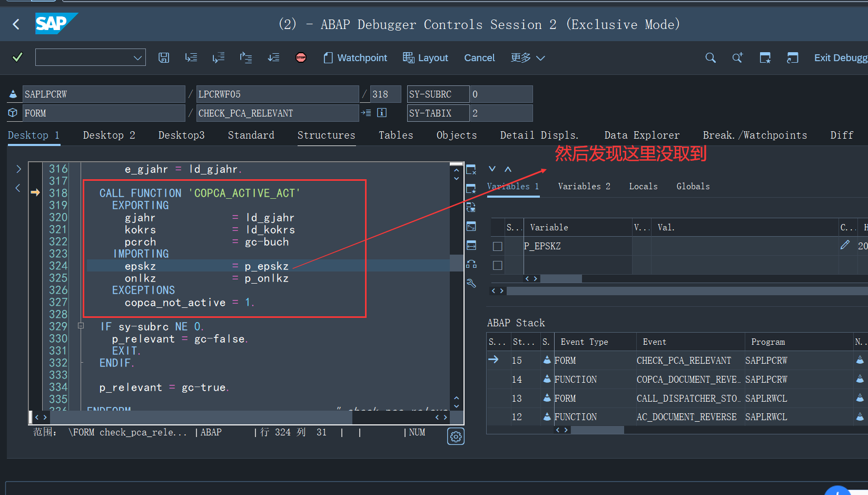The height and width of the screenshot is (495, 868).
Task: Open the Objects tab
Action: [x=456, y=135]
